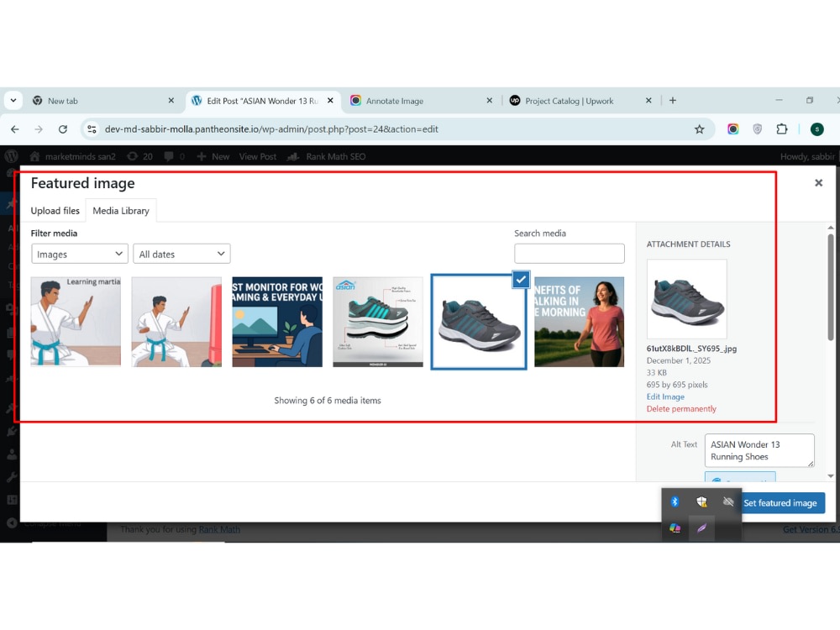
Task: Switch to Upload files tab
Action: coord(55,211)
